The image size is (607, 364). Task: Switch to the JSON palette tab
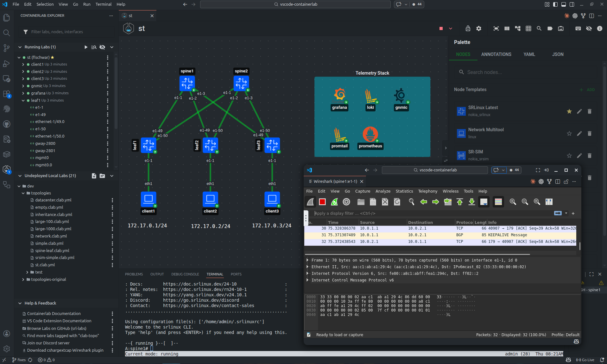click(x=558, y=54)
